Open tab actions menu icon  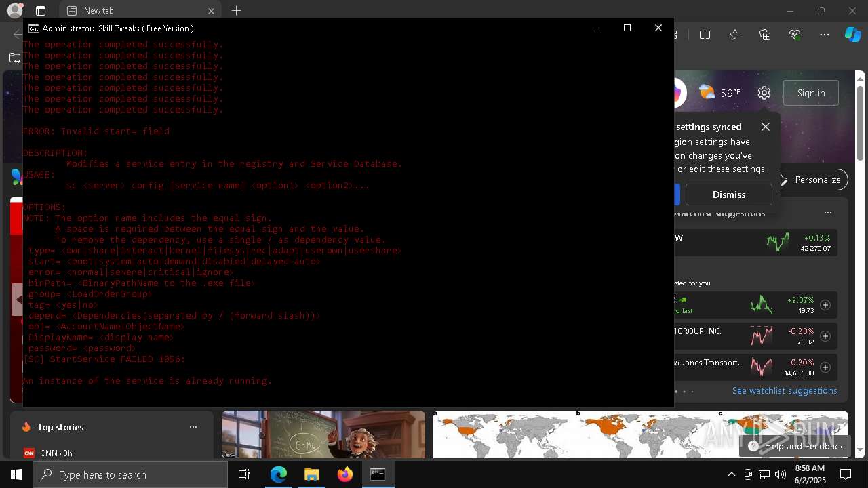point(41,11)
